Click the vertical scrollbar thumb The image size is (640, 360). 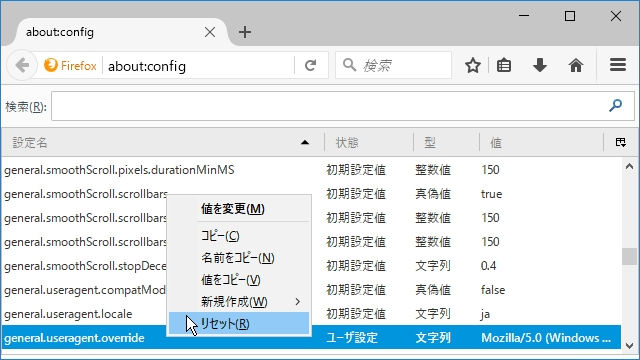[x=629, y=256]
